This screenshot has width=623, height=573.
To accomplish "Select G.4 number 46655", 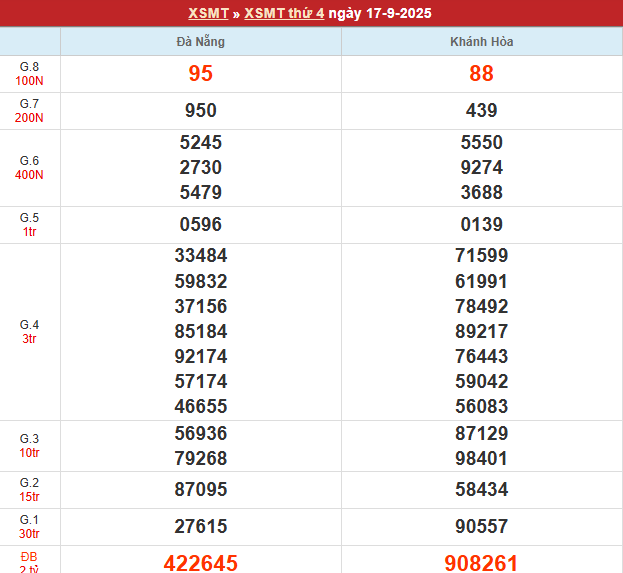I will pyautogui.click(x=201, y=407).
